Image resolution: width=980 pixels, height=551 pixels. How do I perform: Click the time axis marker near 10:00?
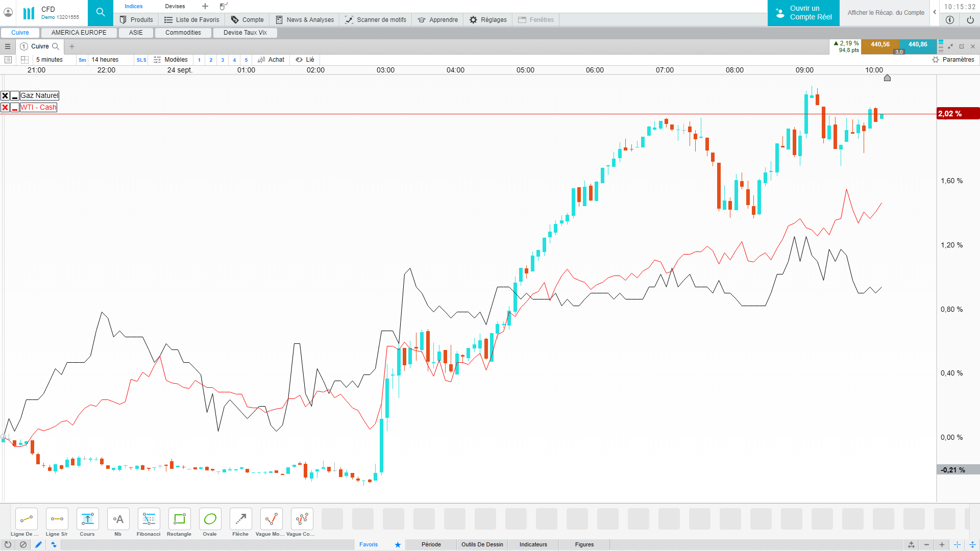887,78
